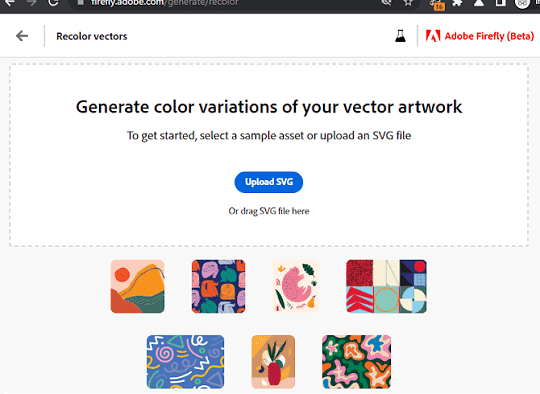
Task: Select the navy leaf pattern sample
Action: (x=218, y=287)
